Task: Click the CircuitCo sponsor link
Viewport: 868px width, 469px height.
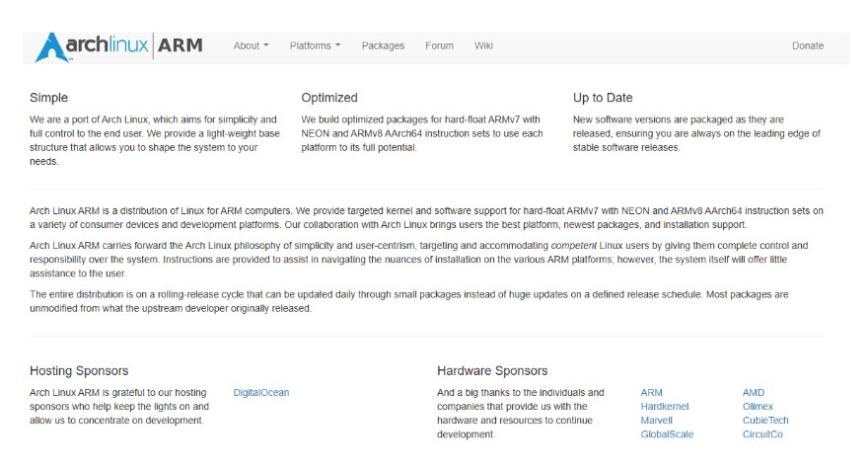Action: tap(762, 434)
